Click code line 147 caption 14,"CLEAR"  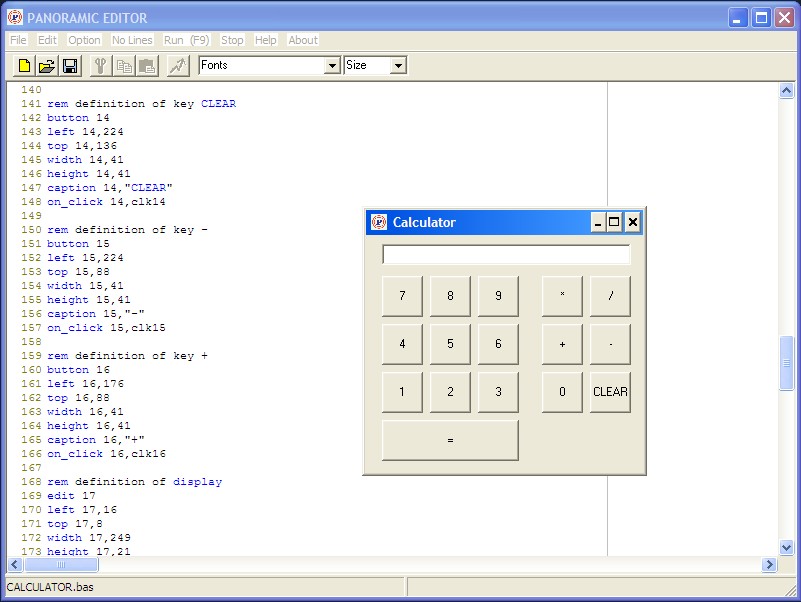[110, 188]
